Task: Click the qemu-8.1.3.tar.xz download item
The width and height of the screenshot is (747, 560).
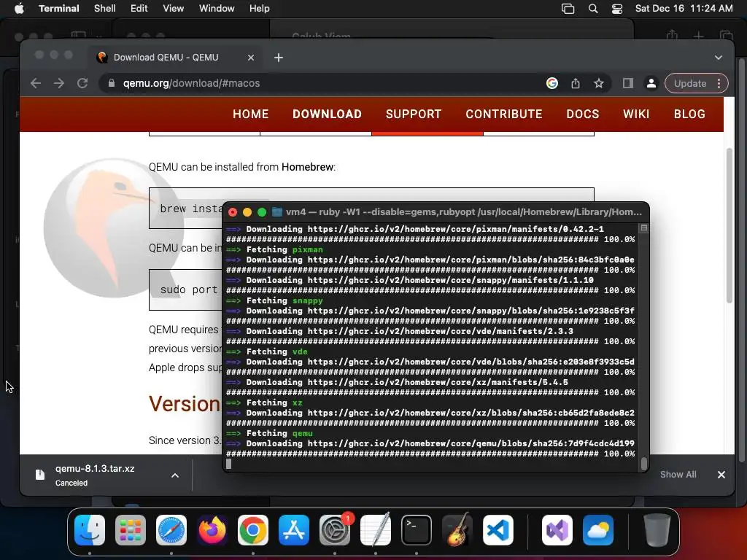Action: 94,475
